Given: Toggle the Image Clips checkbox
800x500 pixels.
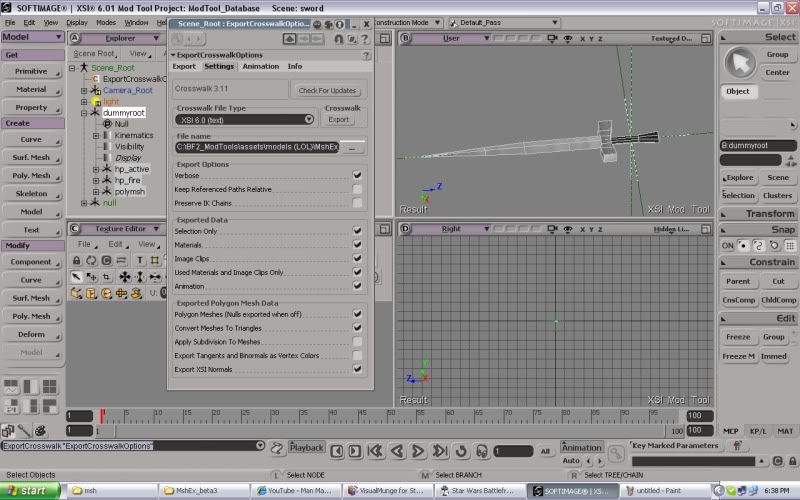Looking at the screenshot, I should coord(357,258).
